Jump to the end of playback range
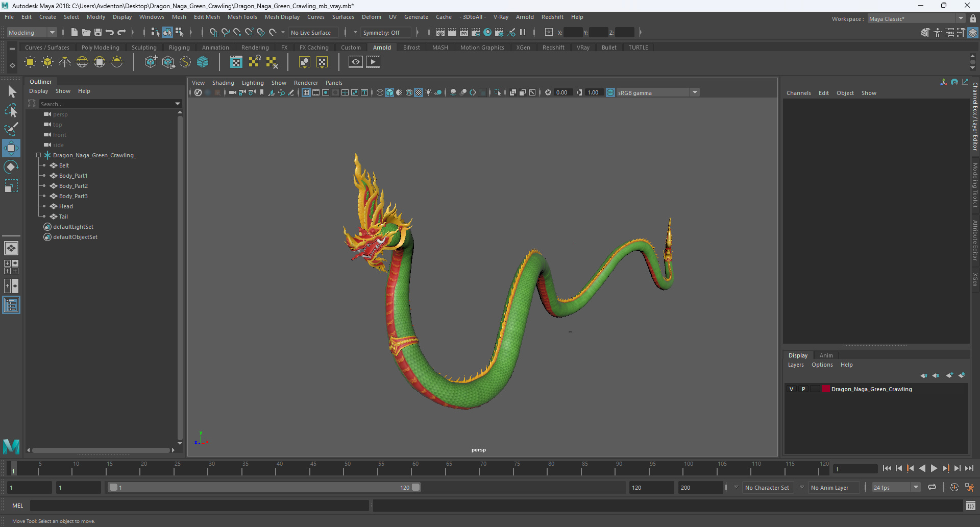 click(969, 468)
